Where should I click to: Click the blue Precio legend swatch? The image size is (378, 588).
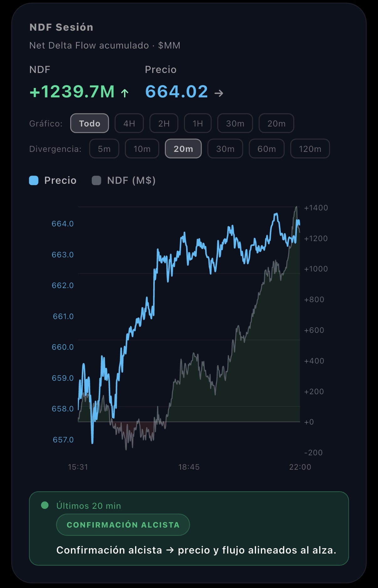(34, 180)
